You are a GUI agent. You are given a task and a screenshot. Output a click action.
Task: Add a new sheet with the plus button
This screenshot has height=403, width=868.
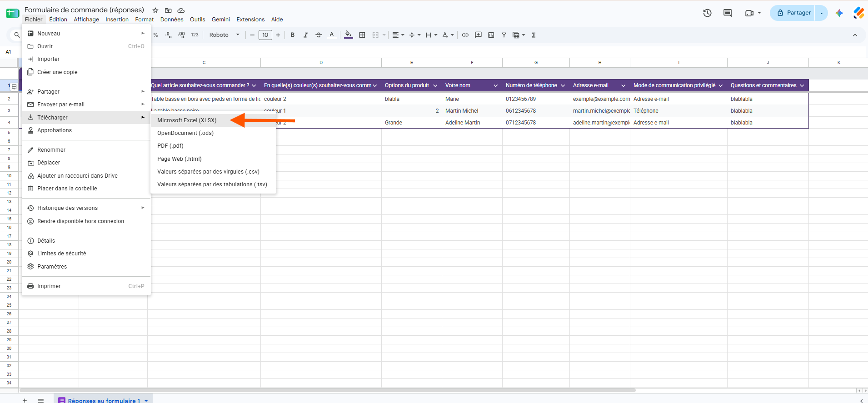25,400
